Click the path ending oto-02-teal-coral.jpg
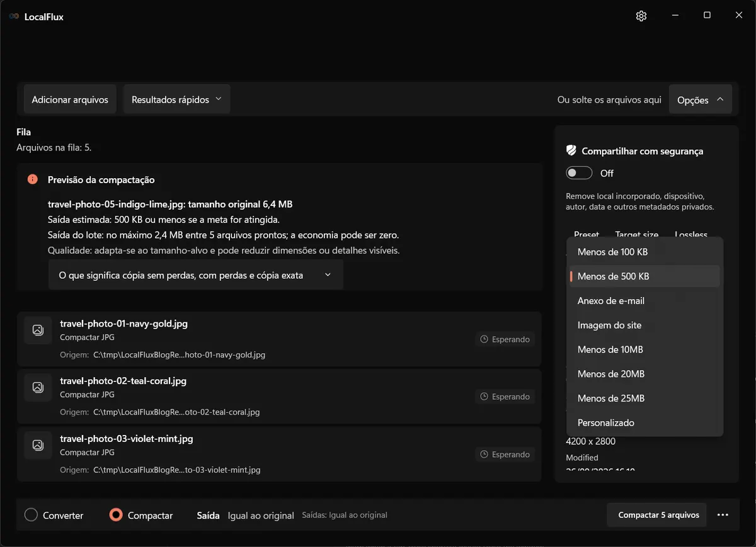The image size is (756, 547). coord(176,412)
